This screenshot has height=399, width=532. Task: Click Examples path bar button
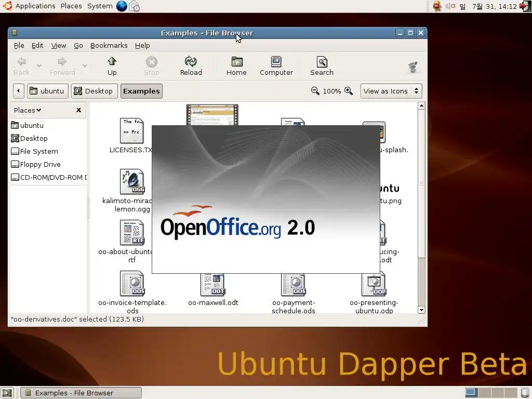[x=141, y=91]
